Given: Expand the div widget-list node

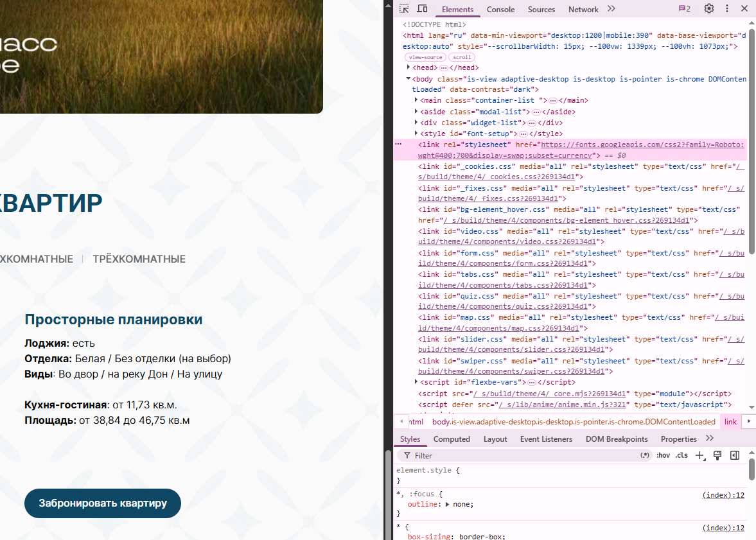Looking at the screenshot, I should pos(416,123).
